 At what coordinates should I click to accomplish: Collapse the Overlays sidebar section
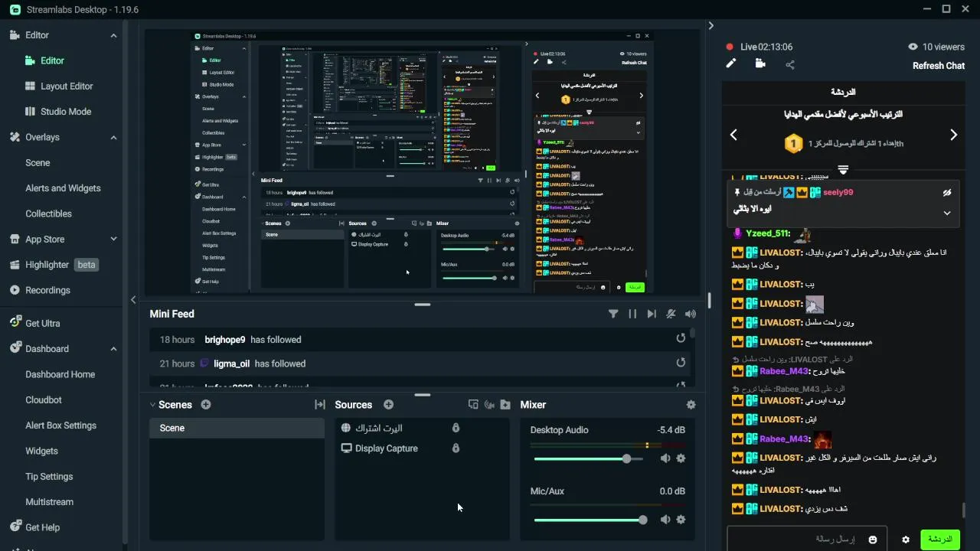coord(113,138)
